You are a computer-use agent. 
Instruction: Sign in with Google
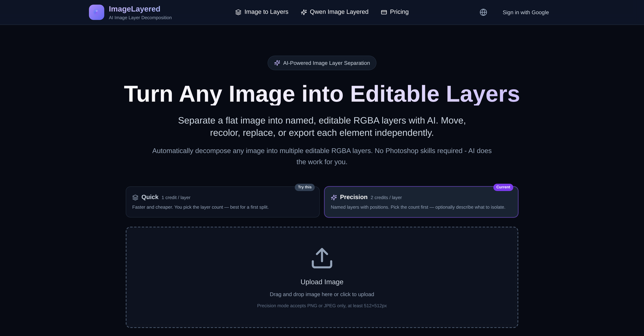coord(526,12)
